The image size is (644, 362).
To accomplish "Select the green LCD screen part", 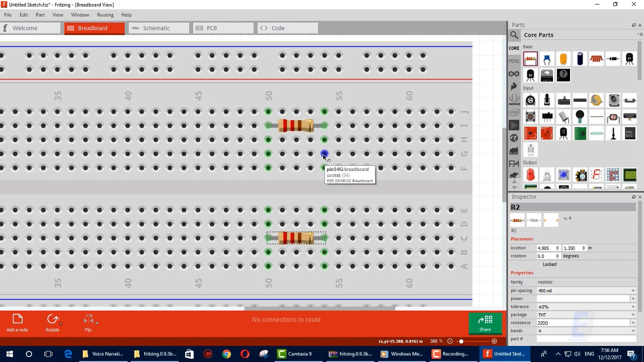I will (x=629, y=174).
